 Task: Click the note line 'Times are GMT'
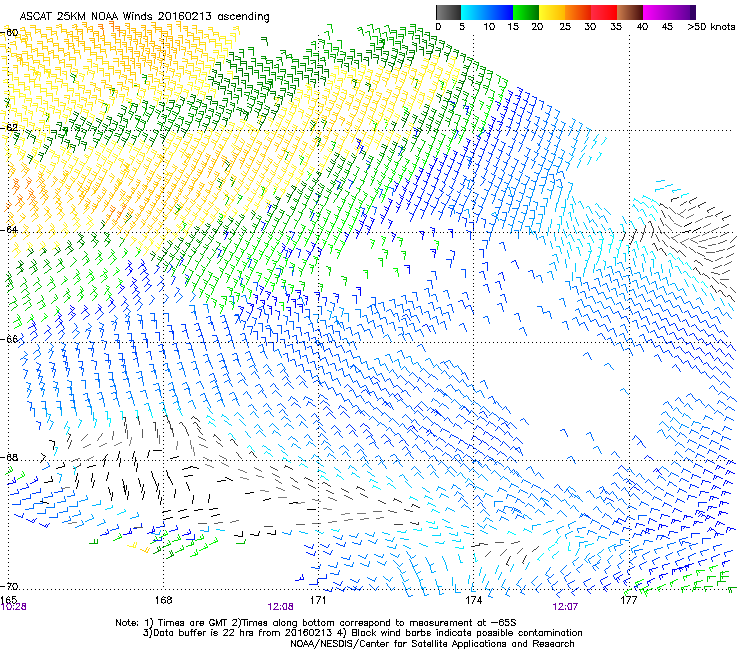coord(193,623)
